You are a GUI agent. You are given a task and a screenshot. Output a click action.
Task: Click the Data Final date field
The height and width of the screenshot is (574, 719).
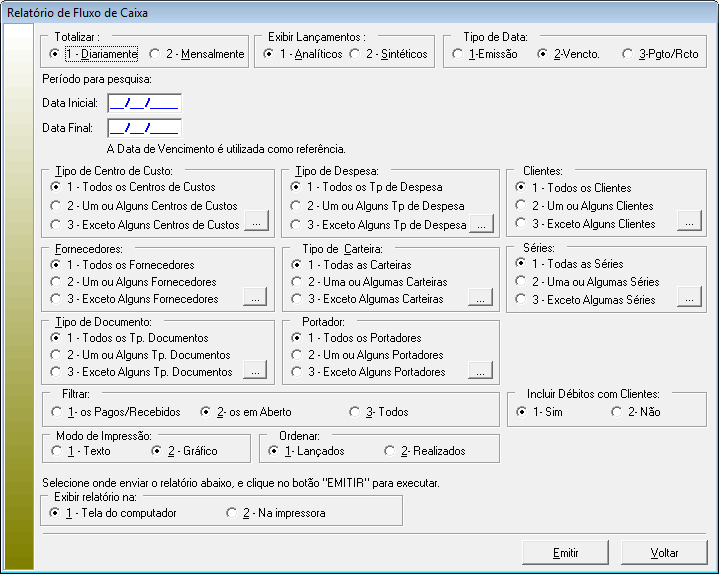click(x=144, y=127)
